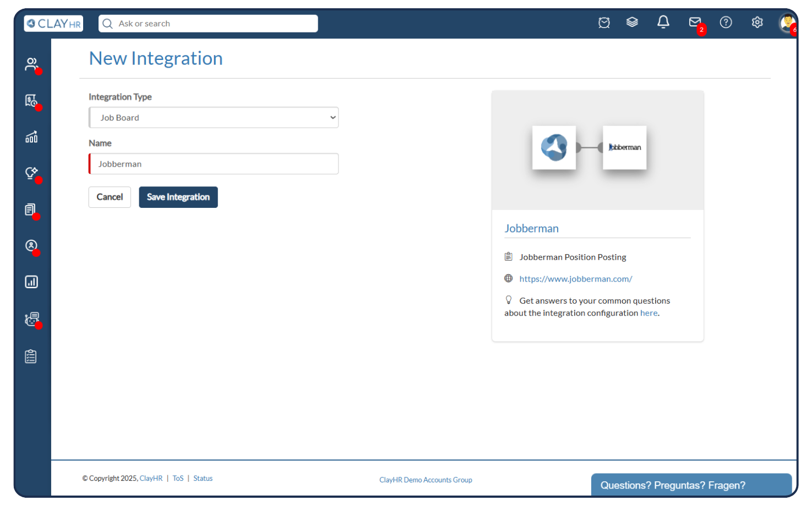Open the lightbulb ideas sidebar icon
This screenshot has height=506, width=812.
[31, 173]
